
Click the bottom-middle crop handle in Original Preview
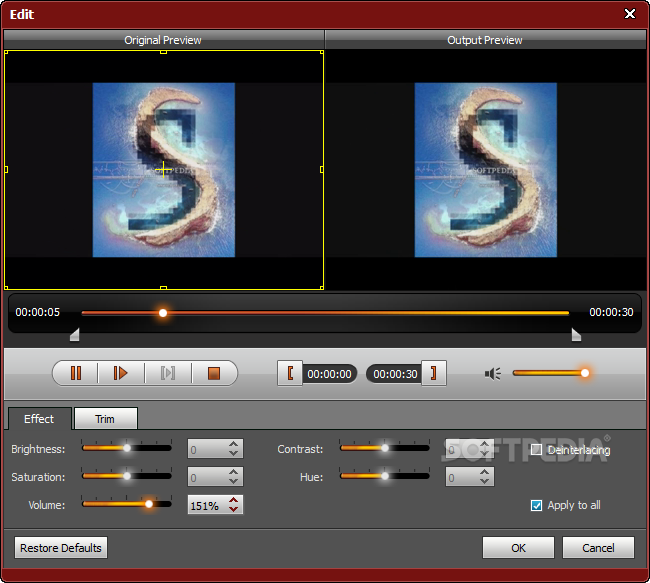point(163,287)
